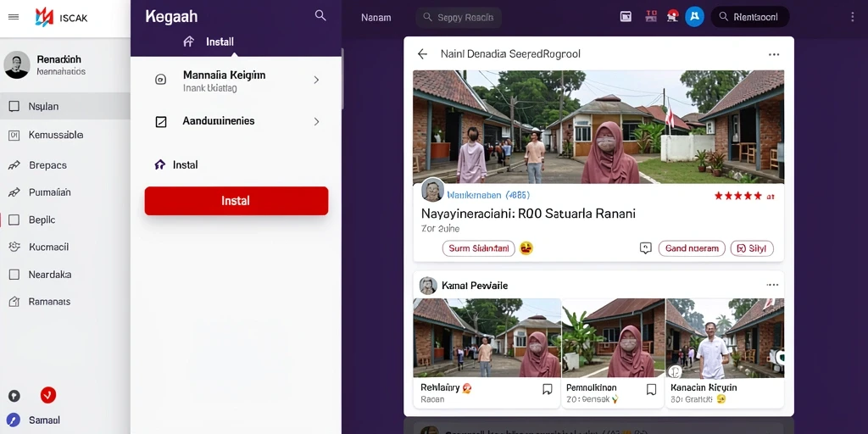
Task: Click the red Instal button
Action: click(x=236, y=201)
